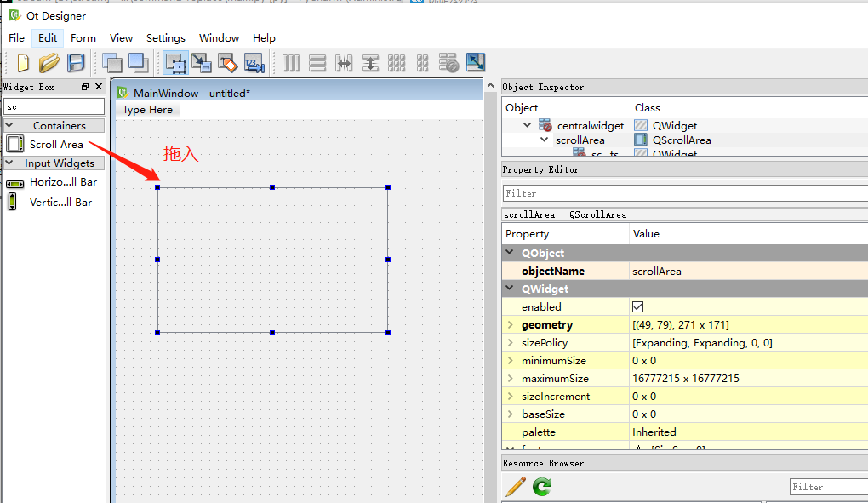Click the green Reload resources icon
The image size is (868, 503).
point(542,487)
